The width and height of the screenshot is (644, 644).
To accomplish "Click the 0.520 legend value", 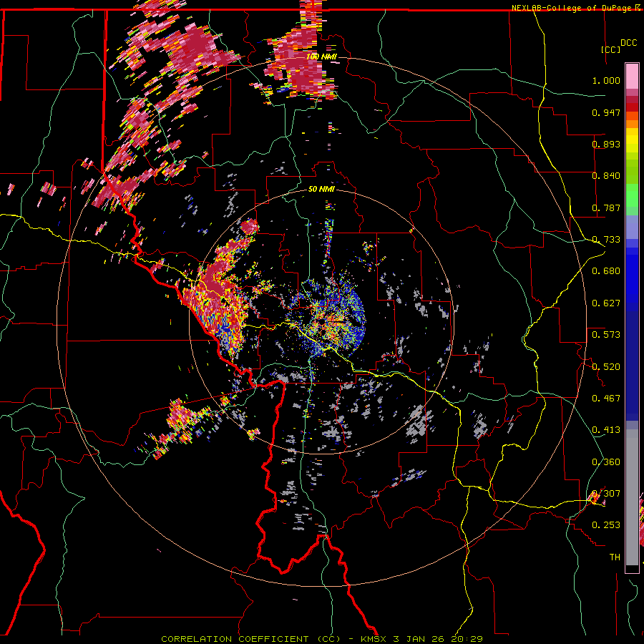I will (606, 367).
